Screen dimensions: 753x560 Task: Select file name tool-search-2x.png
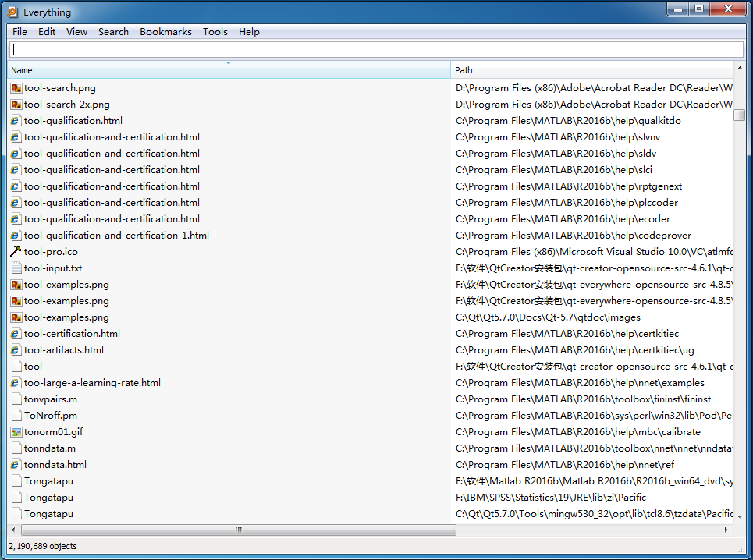click(67, 105)
